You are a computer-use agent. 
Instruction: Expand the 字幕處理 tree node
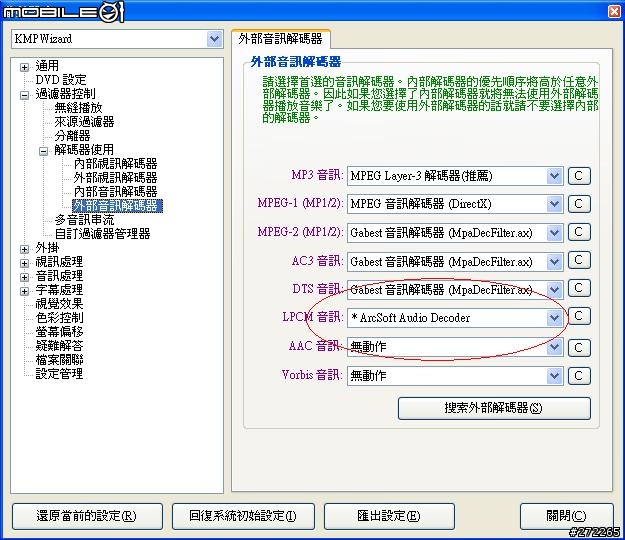click(x=24, y=291)
